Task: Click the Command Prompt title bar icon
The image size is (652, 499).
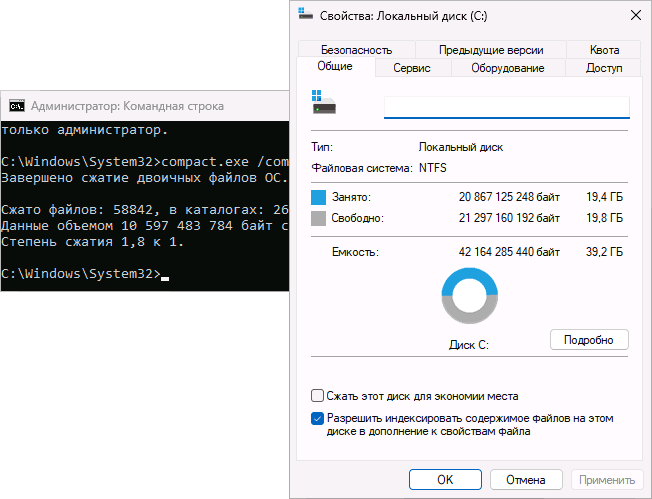Action: 17,106
